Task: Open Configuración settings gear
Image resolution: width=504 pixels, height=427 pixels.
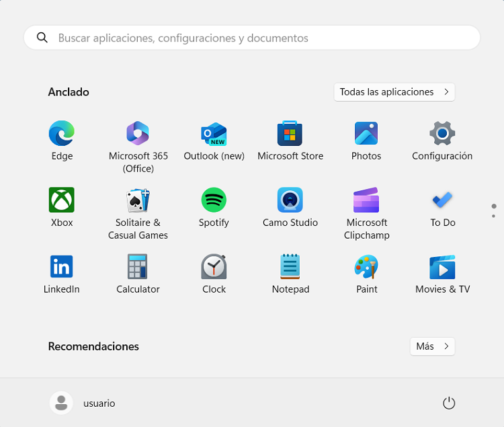Action: click(442, 141)
